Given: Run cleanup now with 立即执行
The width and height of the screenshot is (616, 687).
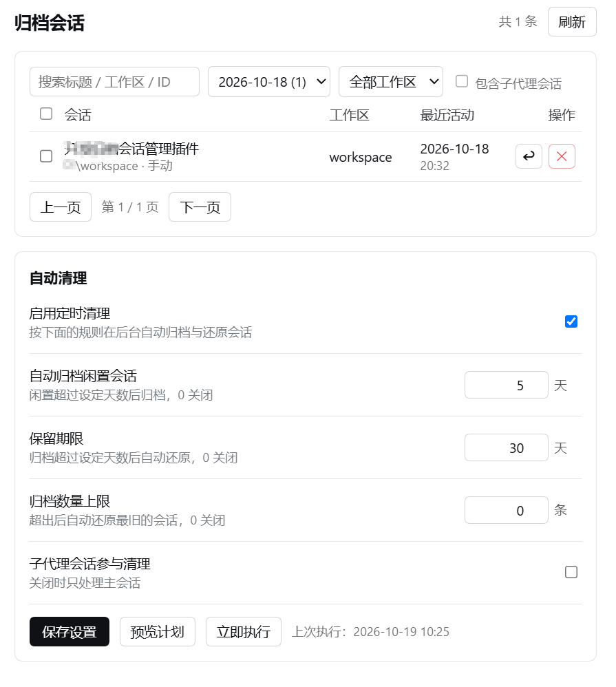Looking at the screenshot, I should 244,632.
